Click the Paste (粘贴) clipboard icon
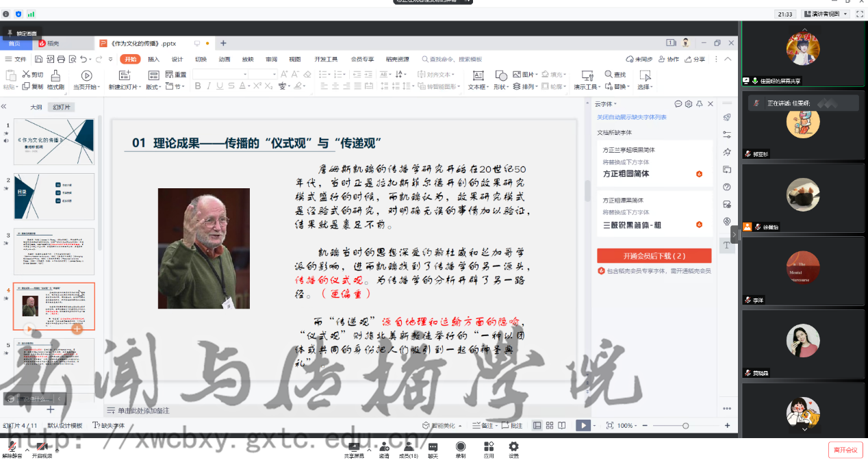868x460 pixels. pyautogui.click(x=10, y=75)
